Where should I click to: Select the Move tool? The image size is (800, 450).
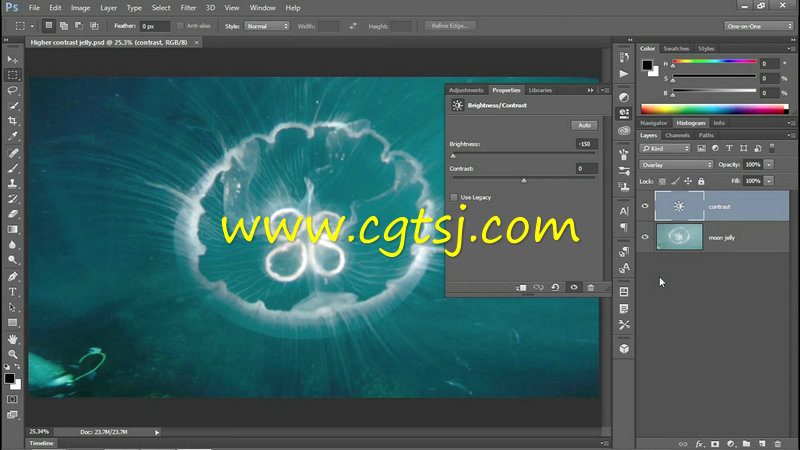tap(12, 60)
